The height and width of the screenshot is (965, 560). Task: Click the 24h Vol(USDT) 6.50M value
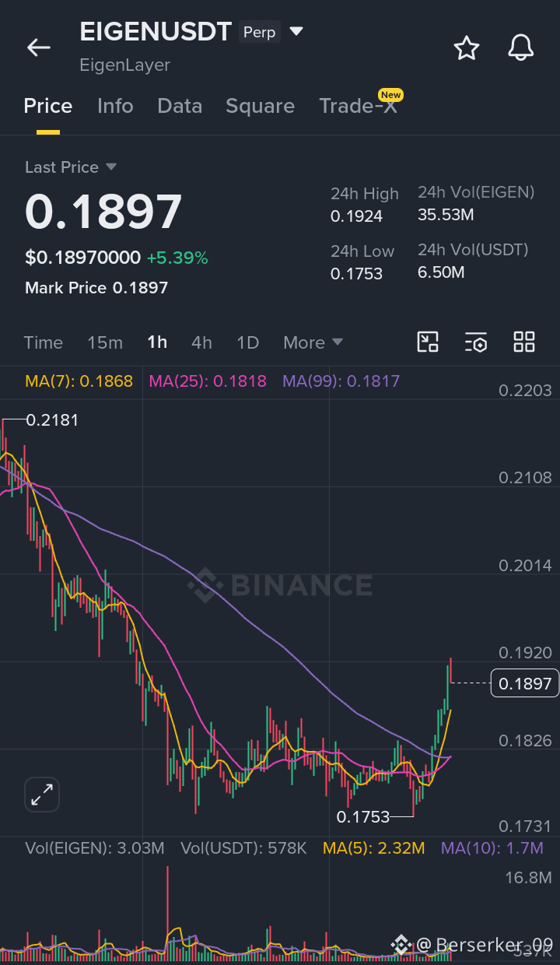point(441,272)
